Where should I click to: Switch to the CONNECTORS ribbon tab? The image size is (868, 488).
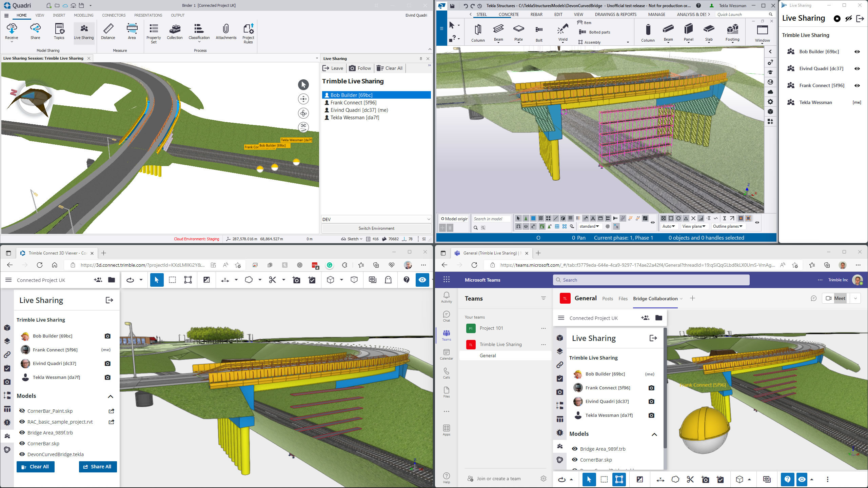[114, 15]
